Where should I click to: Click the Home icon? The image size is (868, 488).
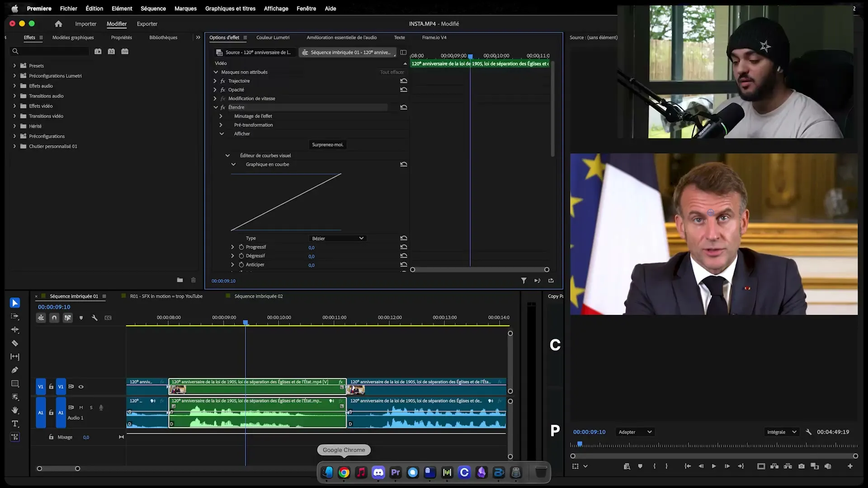58,24
